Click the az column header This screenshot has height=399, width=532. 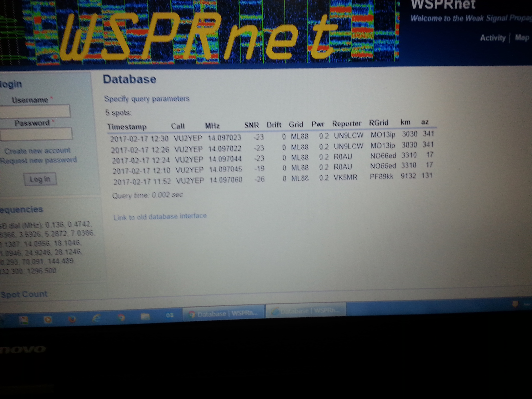[425, 122]
